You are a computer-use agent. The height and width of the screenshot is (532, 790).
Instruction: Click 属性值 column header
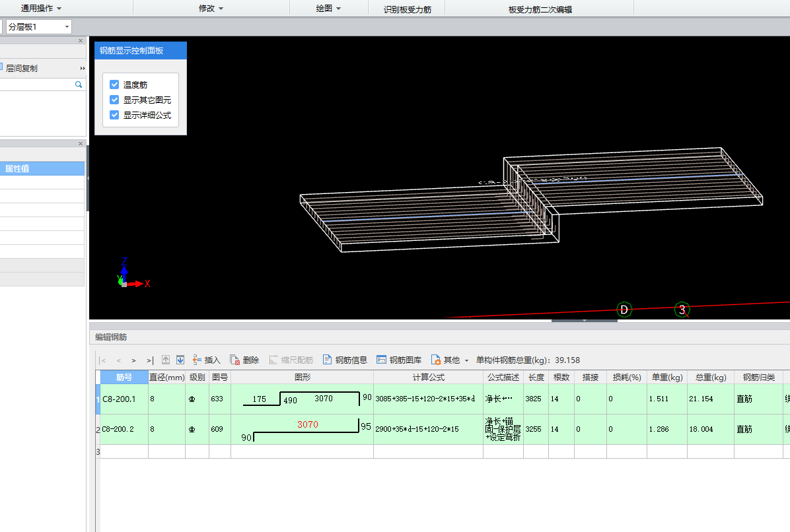coord(42,168)
